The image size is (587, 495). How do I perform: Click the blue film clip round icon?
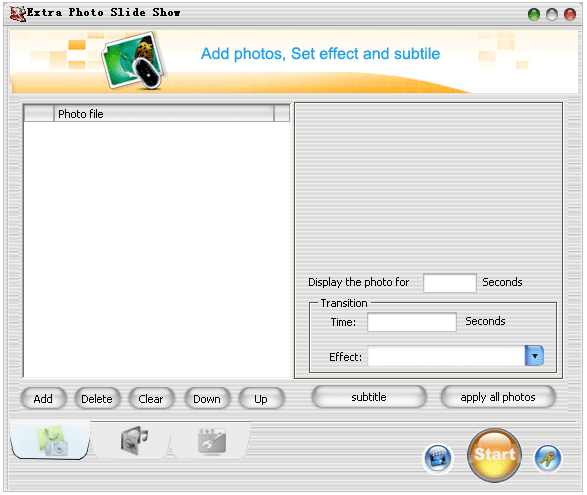coord(437,458)
